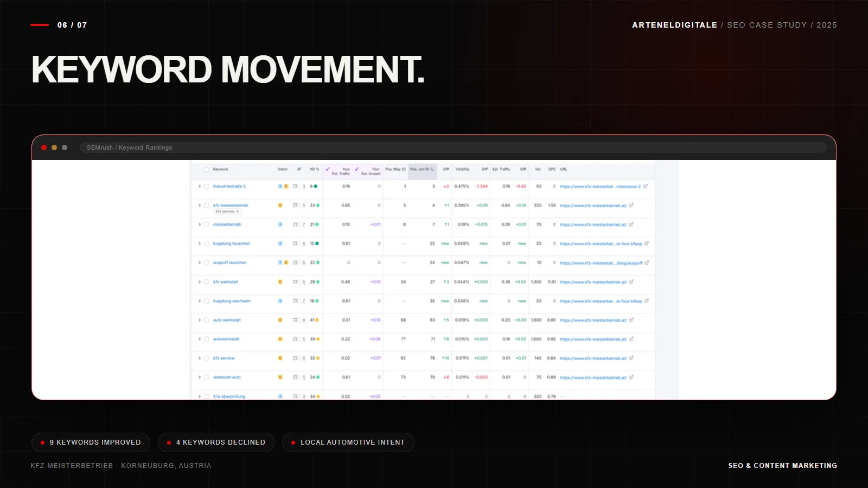This screenshot has height=488, width=868.
Task: Click SERP features icon in werkstatt auto row
Action: 296,377
